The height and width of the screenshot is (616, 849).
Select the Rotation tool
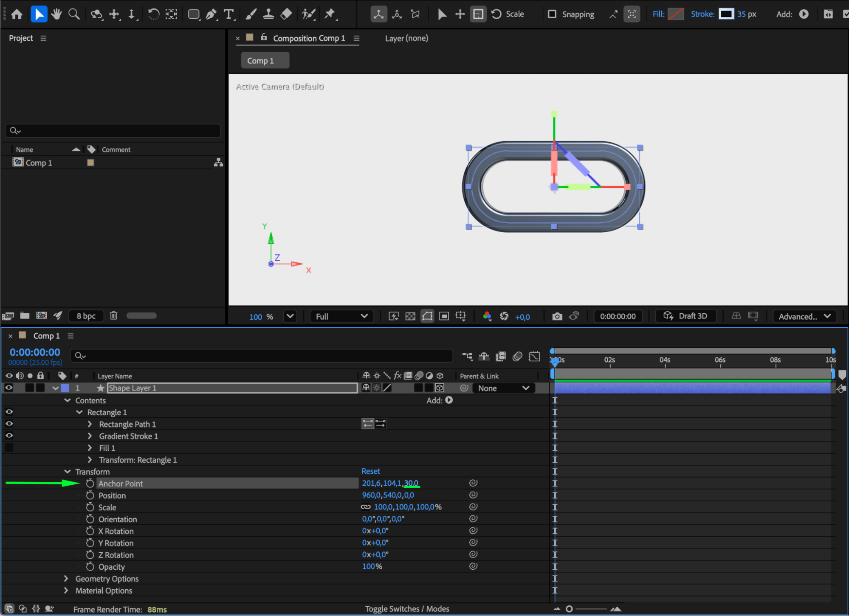[x=153, y=14]
